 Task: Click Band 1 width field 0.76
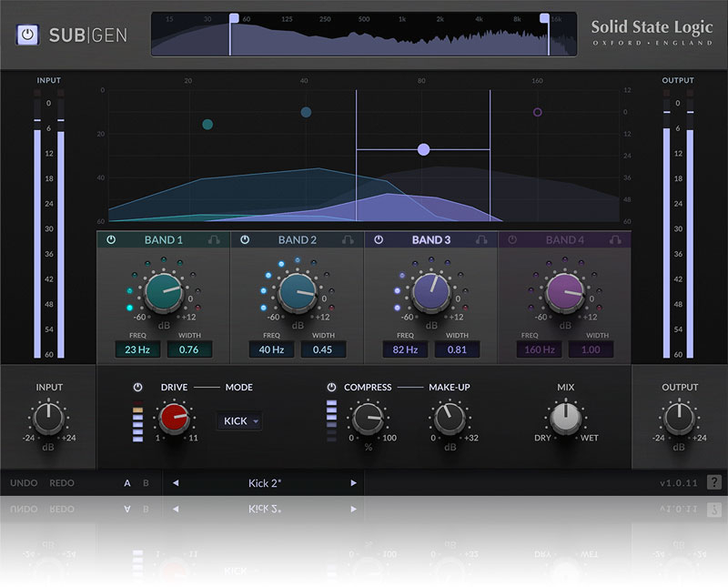tap(189, 349)
